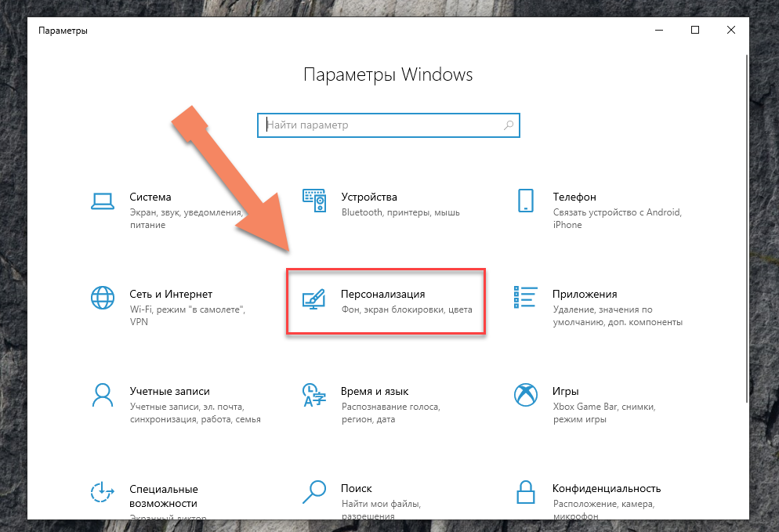The height and width of the screenshot is (532, 779).
Task: Select the Персонализация heading
Action: [x=383, y=294]
